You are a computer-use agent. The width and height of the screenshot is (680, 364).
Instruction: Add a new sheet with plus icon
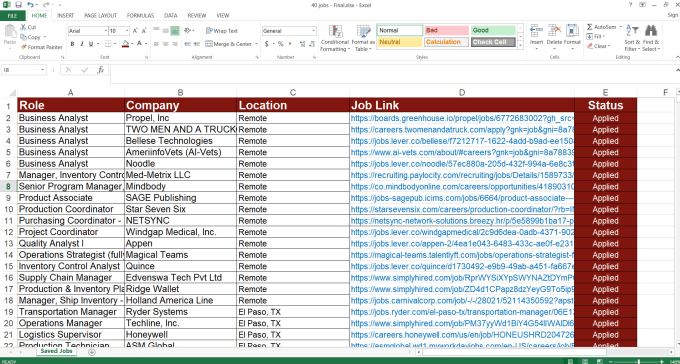point(92,352)
